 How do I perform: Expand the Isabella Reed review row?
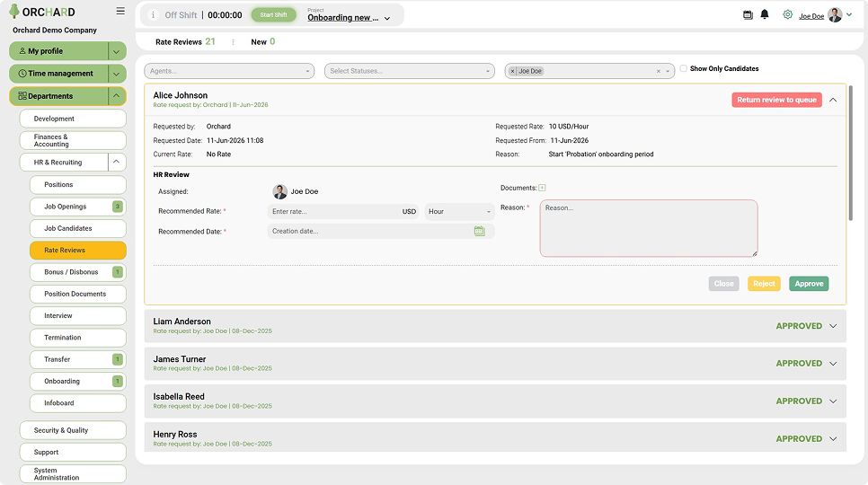pyautogui.click(x=833, y=401)
